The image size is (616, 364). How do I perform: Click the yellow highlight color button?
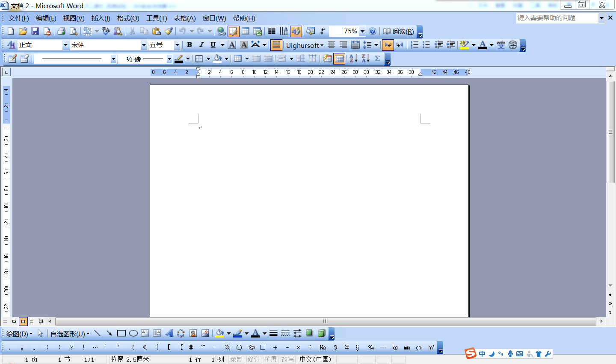click(465, 45)
